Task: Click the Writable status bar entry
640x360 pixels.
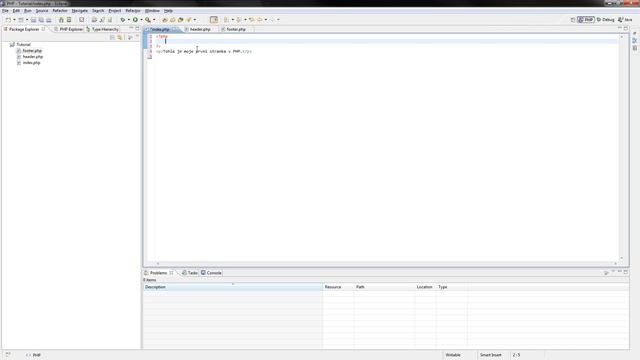Action: pos(453,355)
